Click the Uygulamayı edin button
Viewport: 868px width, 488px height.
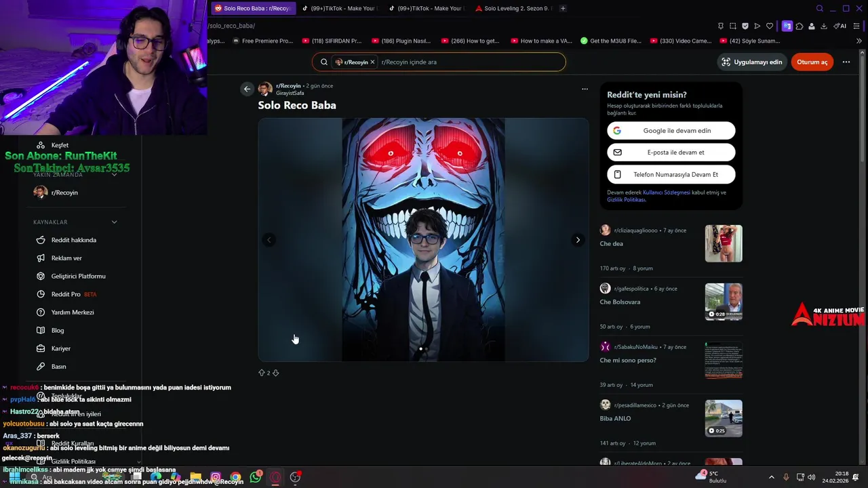pyautogui.click(x=751, y=62)
